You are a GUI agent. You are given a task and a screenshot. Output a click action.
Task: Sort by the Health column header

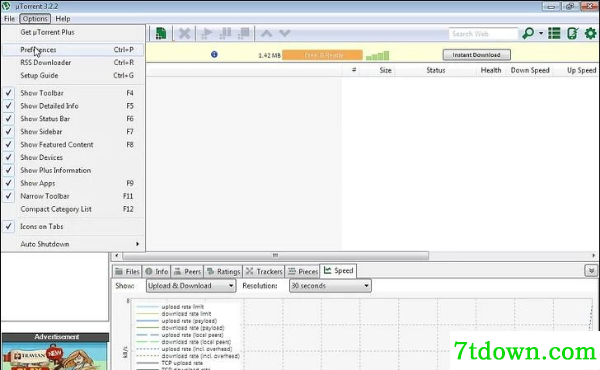[x=491, y=70]
